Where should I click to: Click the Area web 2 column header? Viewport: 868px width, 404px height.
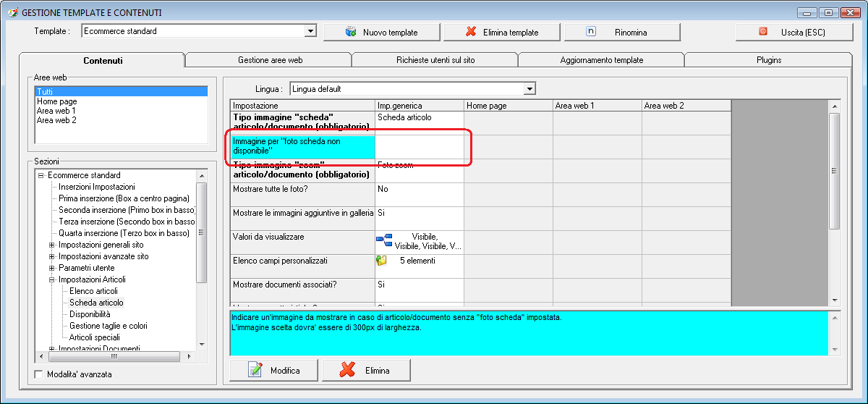(x=686, y=106)
